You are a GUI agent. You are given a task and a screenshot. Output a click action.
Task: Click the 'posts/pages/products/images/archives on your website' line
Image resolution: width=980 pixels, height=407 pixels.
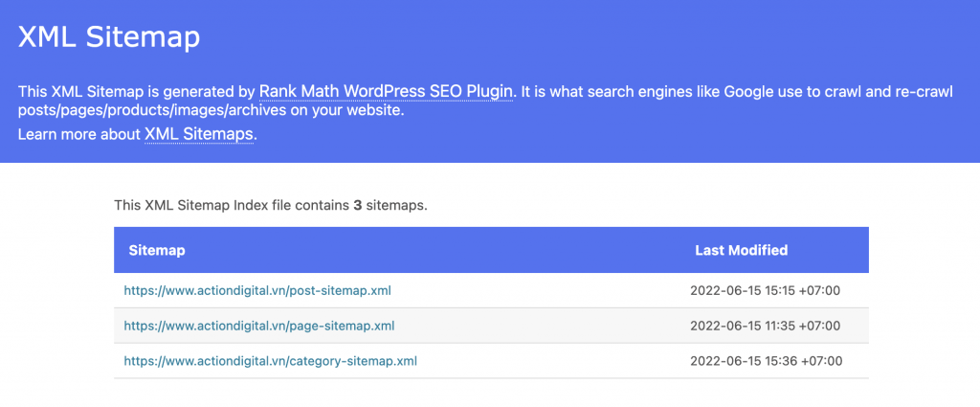pyautogui.click(x=212, y=112)
